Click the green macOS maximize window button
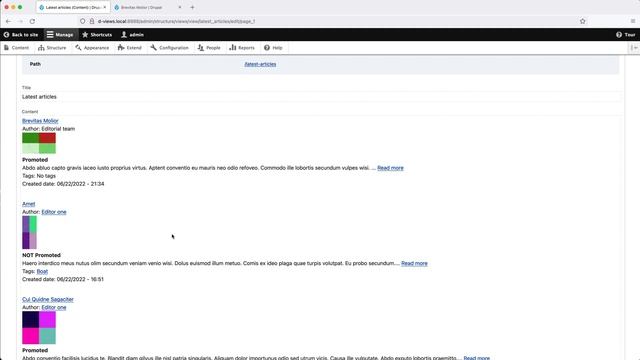 (x=20, y=7)
